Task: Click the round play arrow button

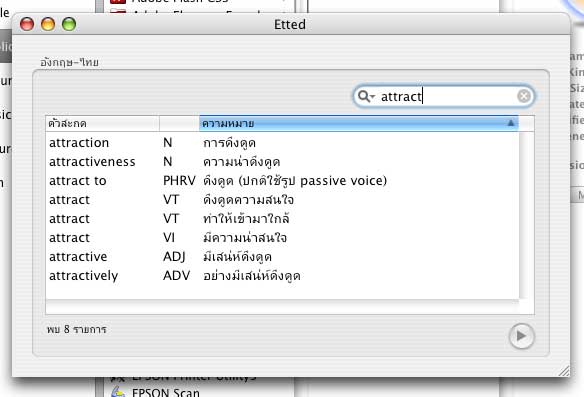Action: click(x=521, y=336)
